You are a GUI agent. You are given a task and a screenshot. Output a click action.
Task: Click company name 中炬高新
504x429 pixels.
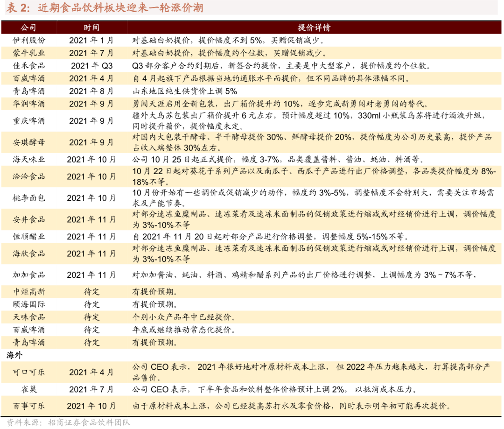point(28,292)
